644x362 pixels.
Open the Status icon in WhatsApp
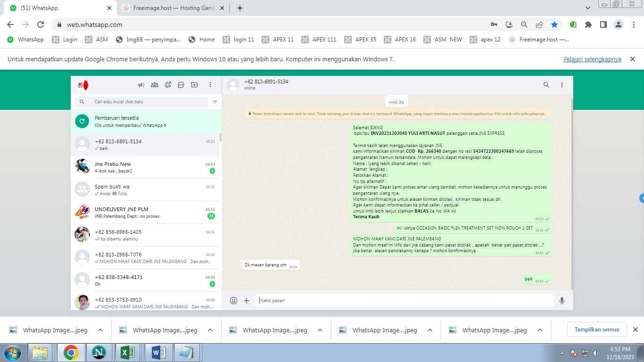coord(168,85)
